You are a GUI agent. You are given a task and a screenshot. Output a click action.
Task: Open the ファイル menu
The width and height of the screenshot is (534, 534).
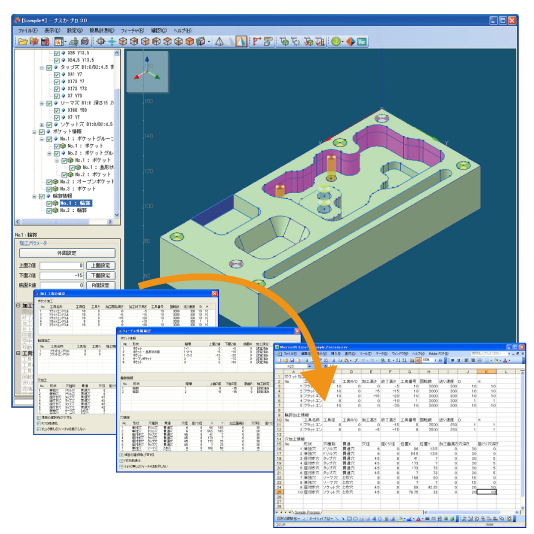pos(28,31)
